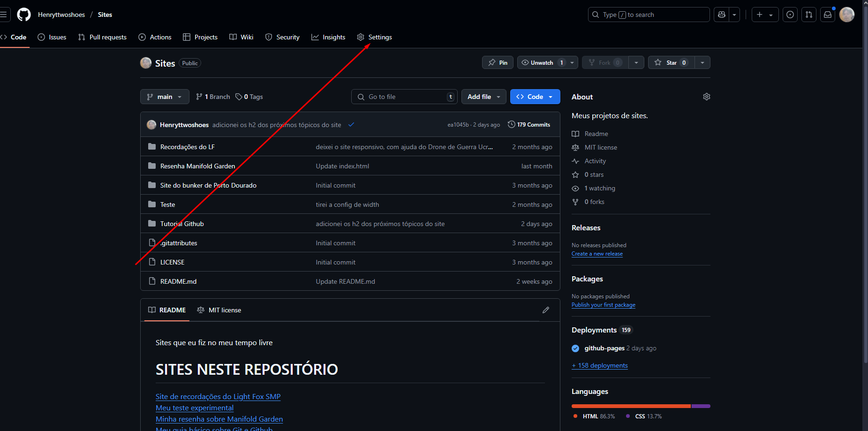This screenshot has width=868, height=431.
Task: Open the Insights tab
Action: pos(328,37)
